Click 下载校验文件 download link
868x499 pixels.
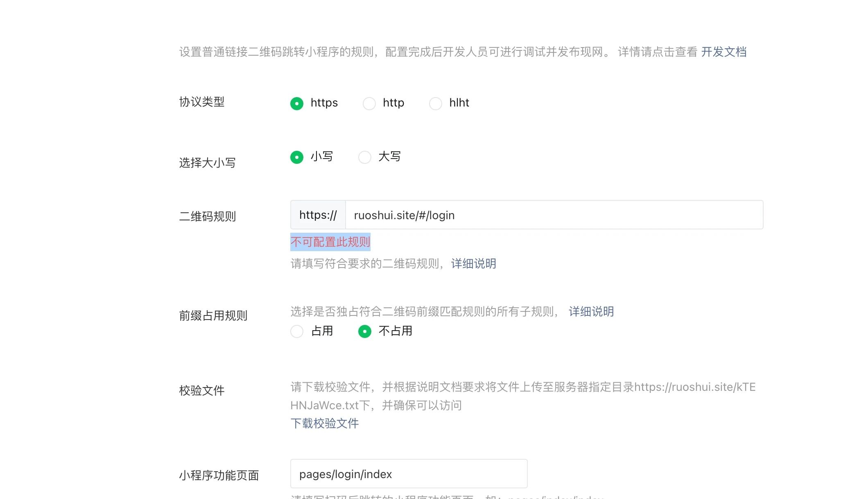[x=324, y=423]
